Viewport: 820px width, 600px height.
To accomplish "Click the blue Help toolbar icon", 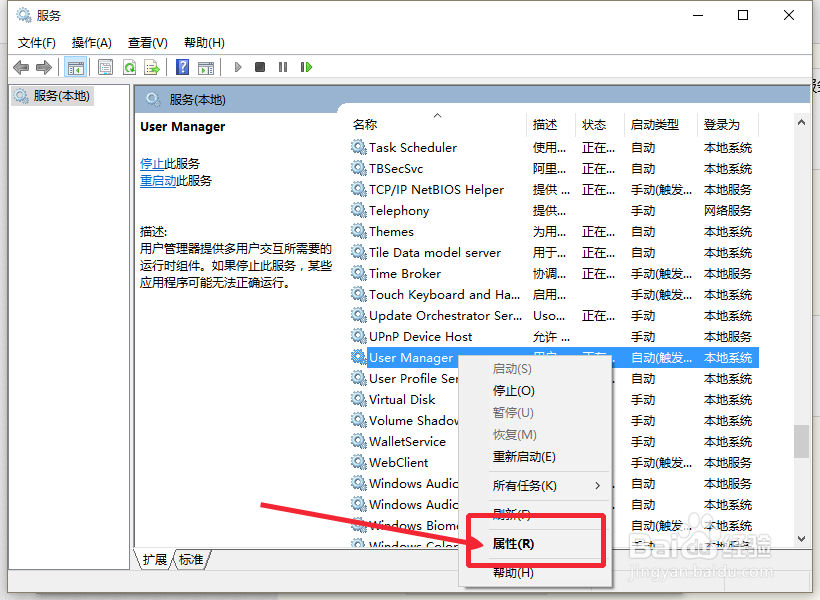I will click(x=182, y=67).
